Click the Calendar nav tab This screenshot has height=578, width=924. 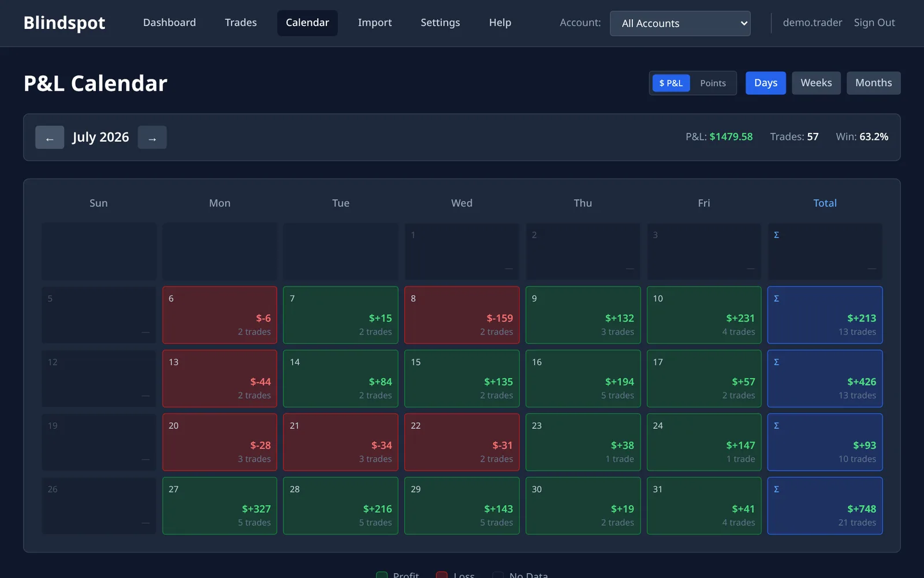tap(307, 23)
